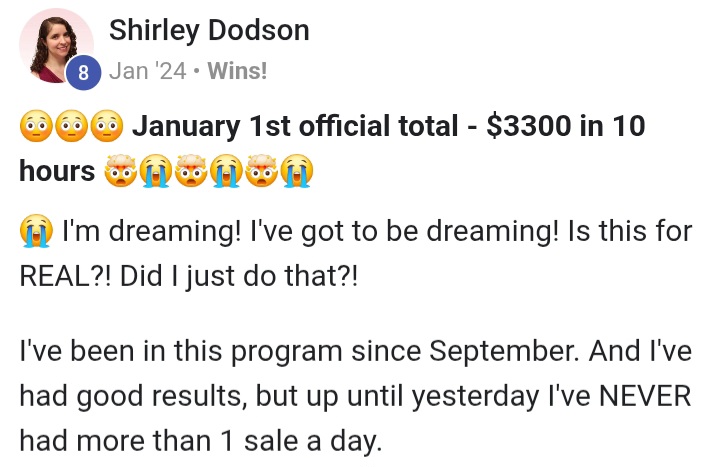Open the Shirley Dodson author name link
The width and height of the screenshot is (720, 467).
pos(209,30)
